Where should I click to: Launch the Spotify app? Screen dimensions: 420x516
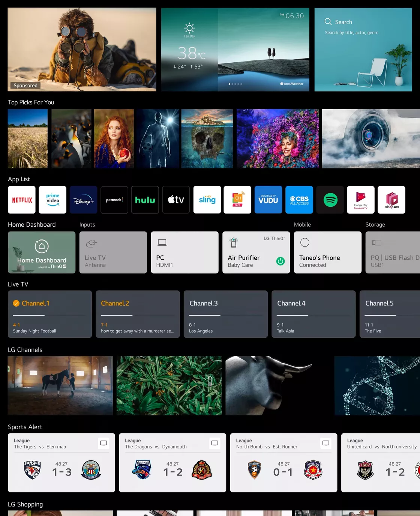(x=330, y=200)
